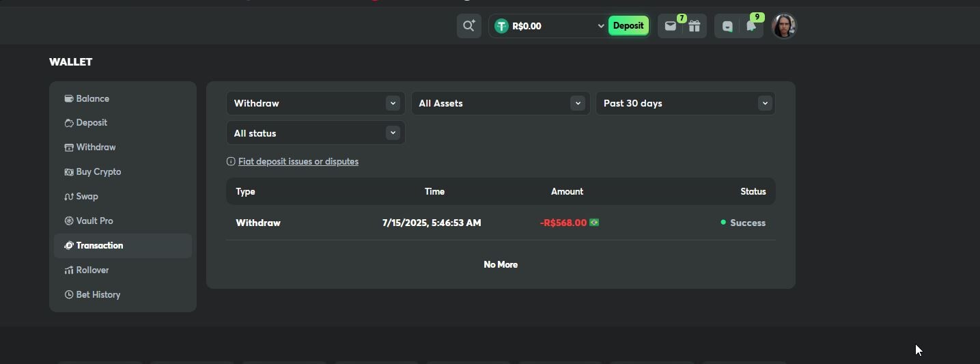The image size is (980, 364).
Task: Click the Buy Crypto icon
Action: coord(69,172)
